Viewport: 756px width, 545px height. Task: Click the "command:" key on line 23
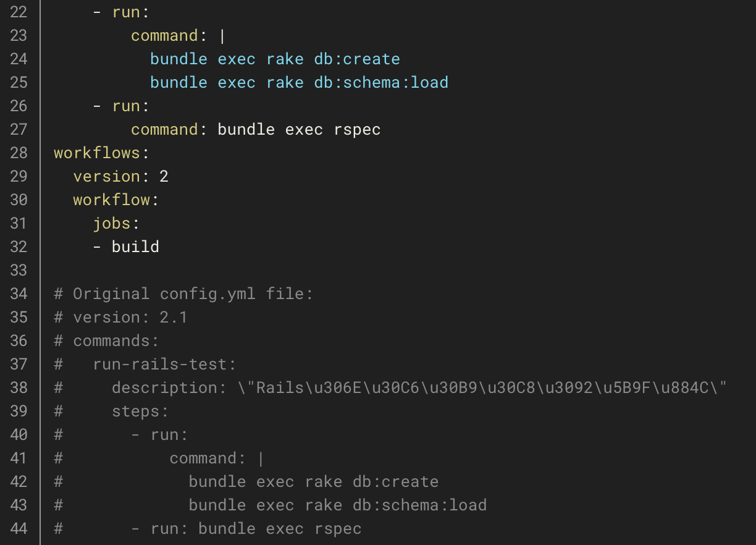coord(164,35)
